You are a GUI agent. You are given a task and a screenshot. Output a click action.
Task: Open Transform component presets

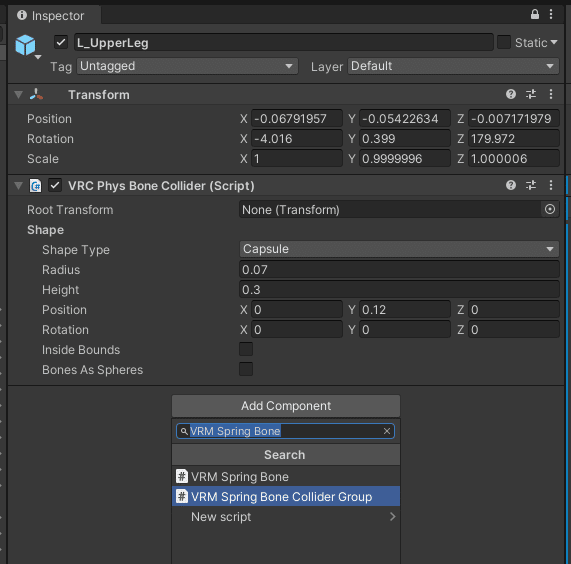[x=531, y=94]
